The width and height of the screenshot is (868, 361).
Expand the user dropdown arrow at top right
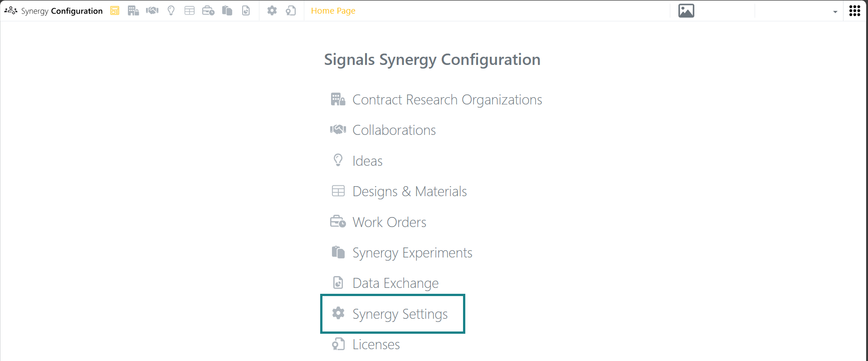coord(835,12)
